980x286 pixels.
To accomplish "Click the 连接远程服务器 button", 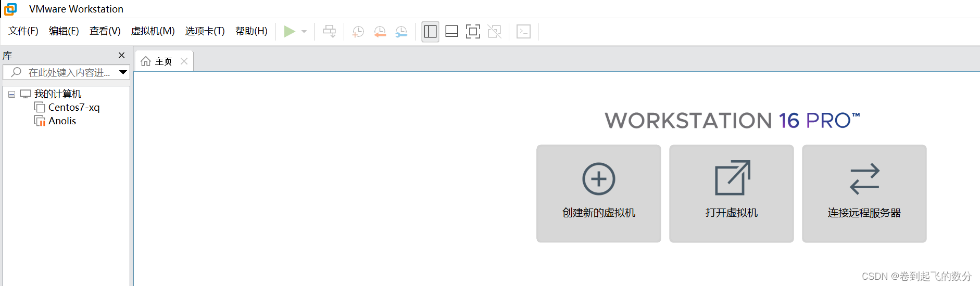I will tap(864, 193).
